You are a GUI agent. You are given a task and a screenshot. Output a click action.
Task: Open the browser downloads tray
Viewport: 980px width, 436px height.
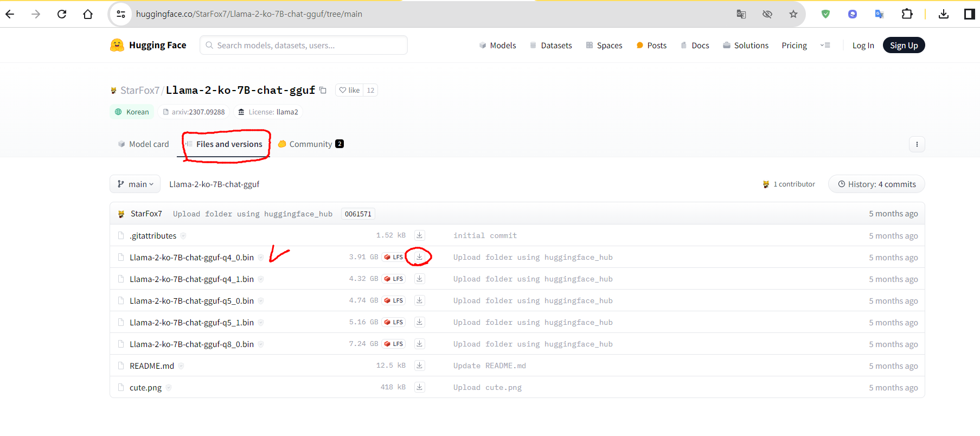(944, 14)
